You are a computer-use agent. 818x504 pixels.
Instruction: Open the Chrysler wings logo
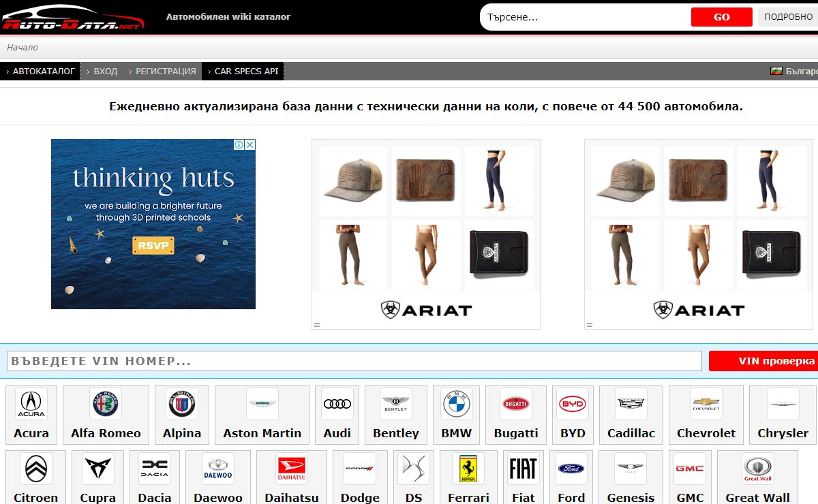point(783,404)
